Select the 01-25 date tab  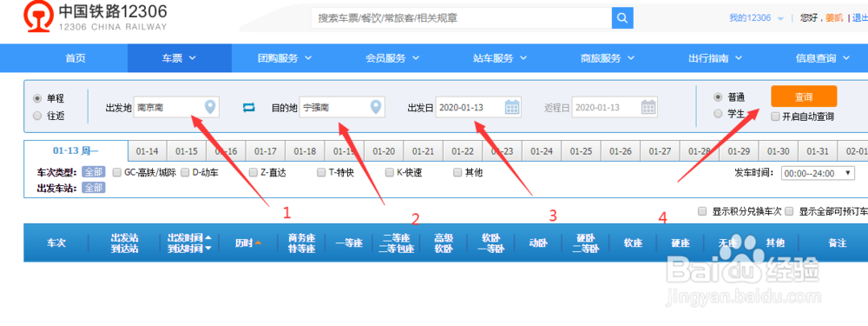click(x=581, y=150)
